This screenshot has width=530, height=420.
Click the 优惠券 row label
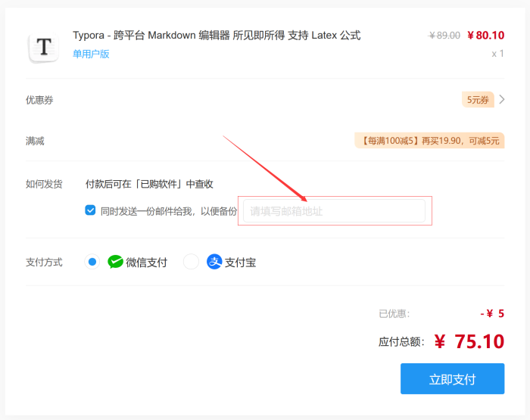(x=39, y=100)
